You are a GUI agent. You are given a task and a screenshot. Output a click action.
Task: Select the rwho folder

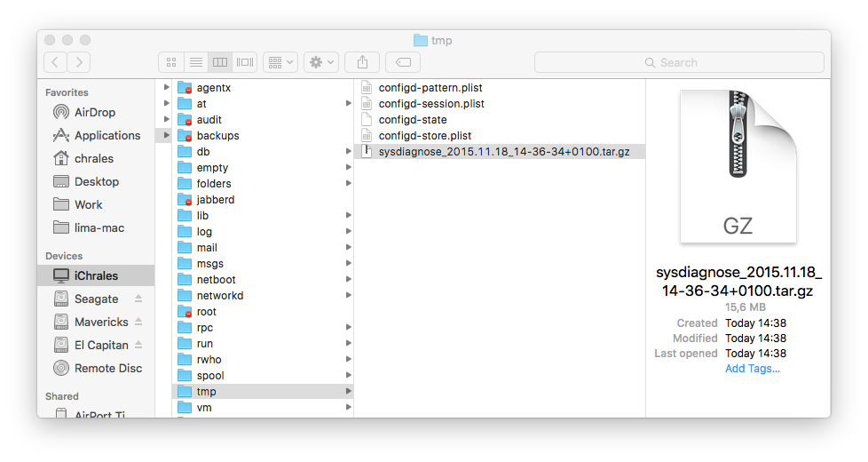click(263, 360)
